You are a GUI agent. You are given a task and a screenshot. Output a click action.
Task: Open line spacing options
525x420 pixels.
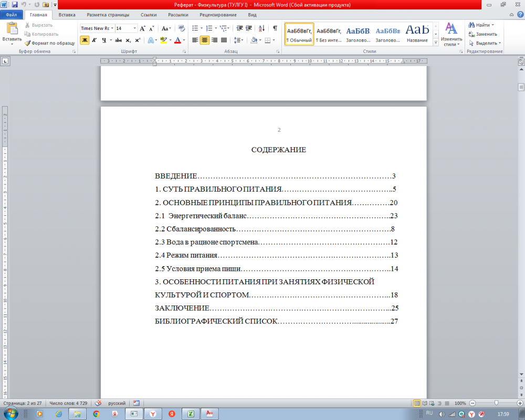(238, 40)
